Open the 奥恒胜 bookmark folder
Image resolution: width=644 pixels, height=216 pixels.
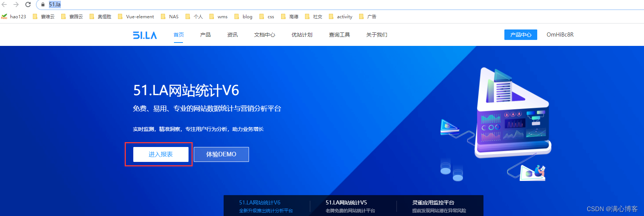click(100, 16)
